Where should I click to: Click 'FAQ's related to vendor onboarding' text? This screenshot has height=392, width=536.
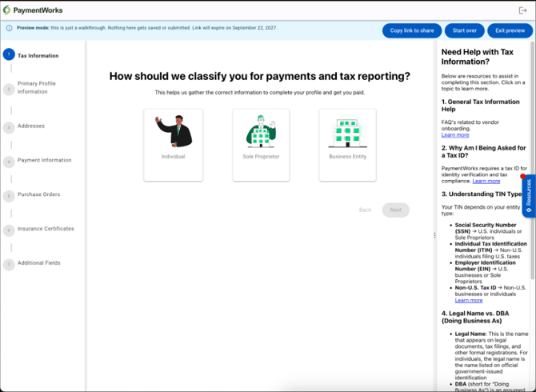coord(470,126)
